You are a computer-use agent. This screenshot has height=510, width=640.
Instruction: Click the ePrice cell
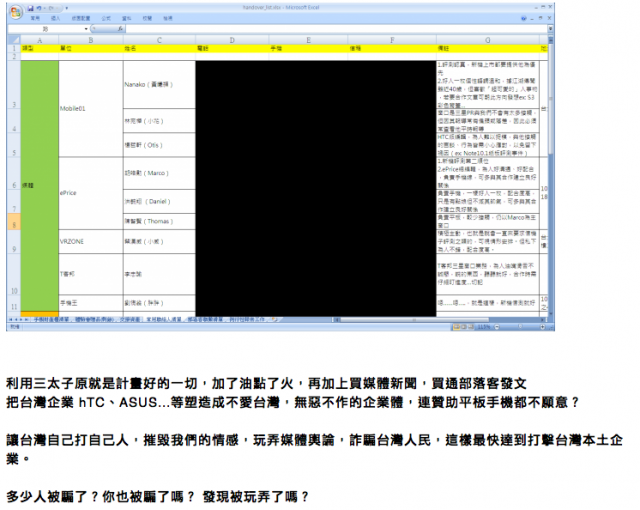click(91, 193)
